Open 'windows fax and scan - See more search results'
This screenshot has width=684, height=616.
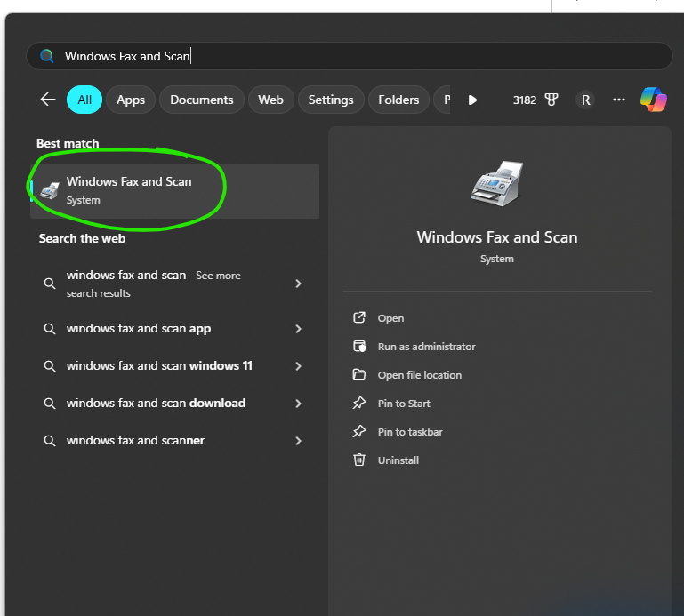174,284
